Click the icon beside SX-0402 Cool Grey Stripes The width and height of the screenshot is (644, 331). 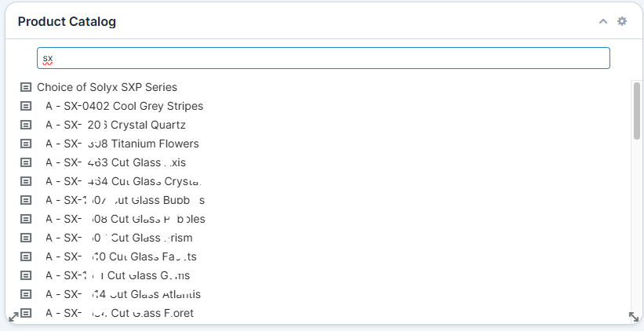[25, 106]
